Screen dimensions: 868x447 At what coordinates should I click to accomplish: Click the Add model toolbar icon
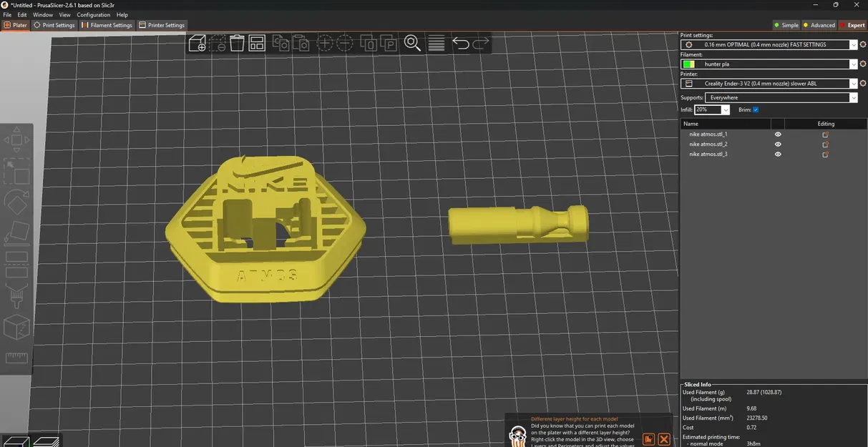click(x=198, y=44)
